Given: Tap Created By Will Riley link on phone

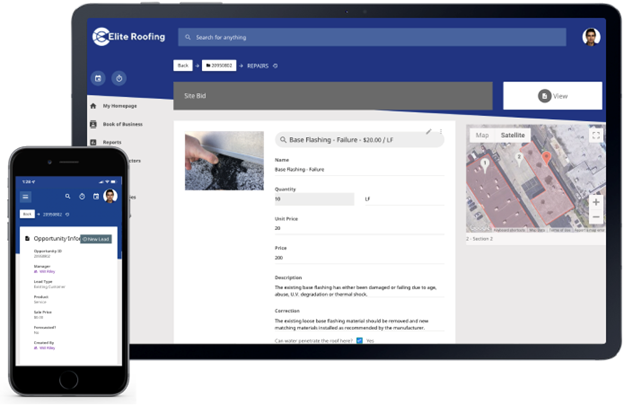Looking at the screenshot, I should (45, 348).
